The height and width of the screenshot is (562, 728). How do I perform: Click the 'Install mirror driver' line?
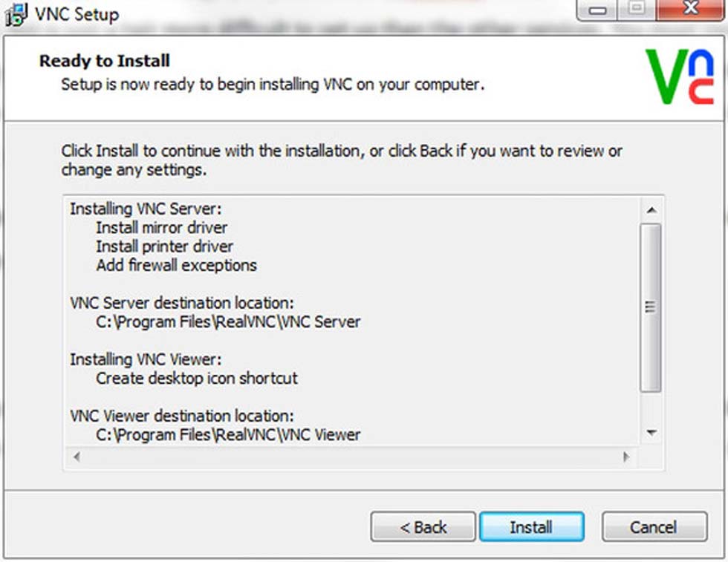click(x=162, y=227)
